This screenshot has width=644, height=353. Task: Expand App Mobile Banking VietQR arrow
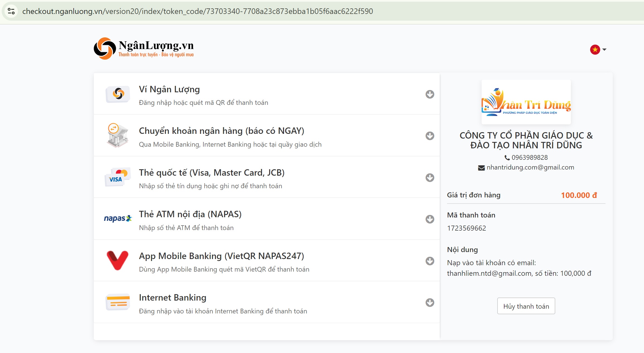[430, 261]
